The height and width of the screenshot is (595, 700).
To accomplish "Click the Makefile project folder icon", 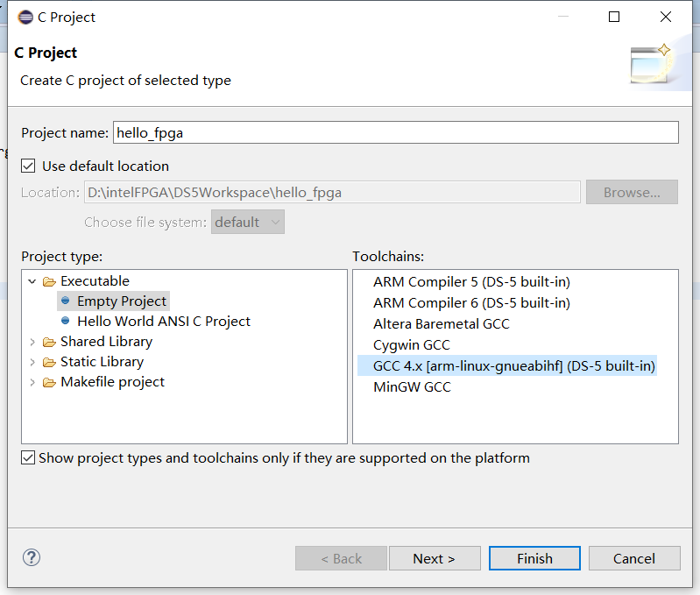I will pyautogui.click(x=49, y=383).
